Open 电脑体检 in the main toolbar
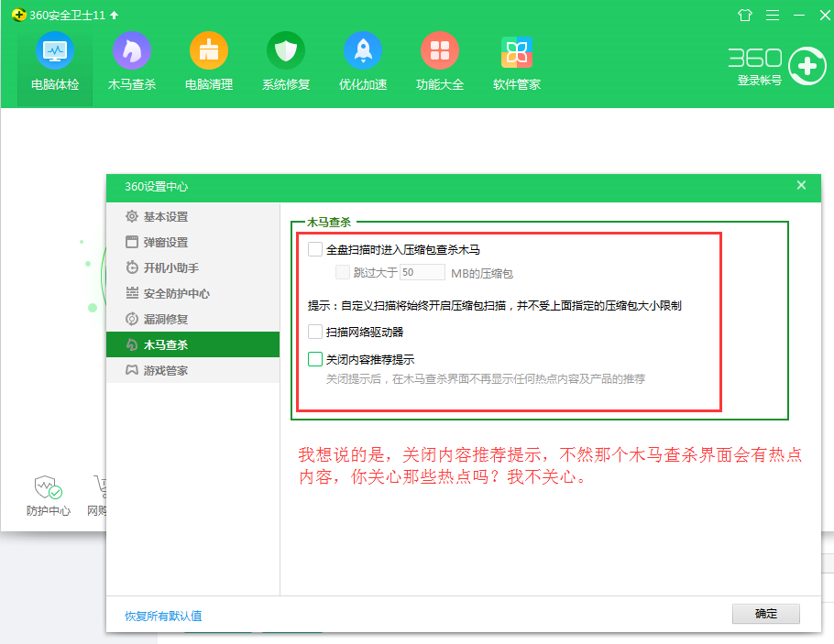This screenshot has height=644, width=834. click(x=55, y=63)
